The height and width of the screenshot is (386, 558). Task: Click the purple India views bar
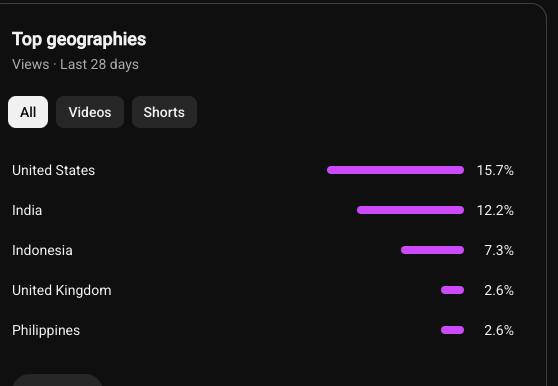coord(410,210)
